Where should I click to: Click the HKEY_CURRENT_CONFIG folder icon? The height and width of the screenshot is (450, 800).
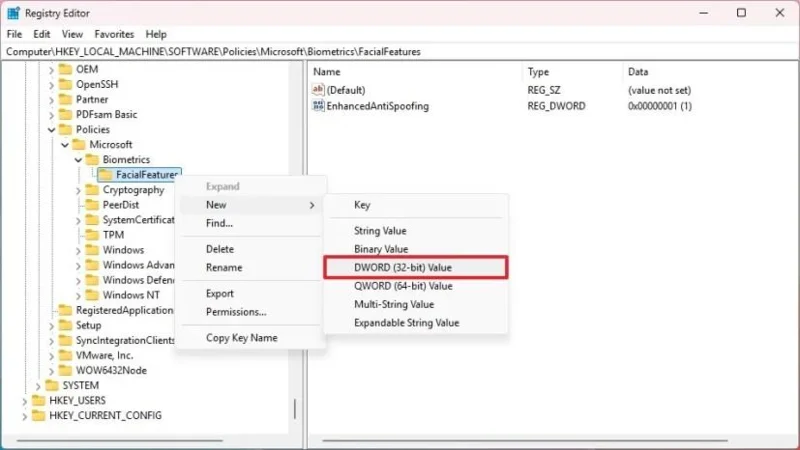tap(39, 415)
